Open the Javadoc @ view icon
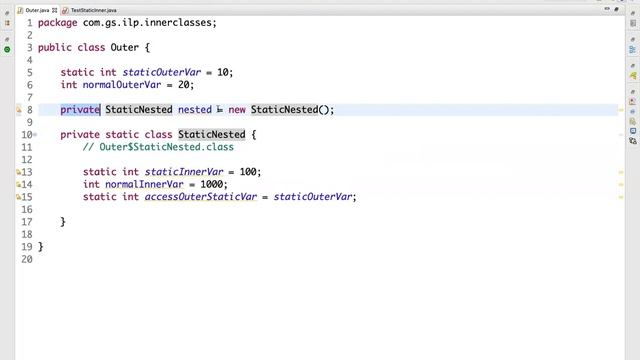640x360 pixels. click(x=633, y=111)
